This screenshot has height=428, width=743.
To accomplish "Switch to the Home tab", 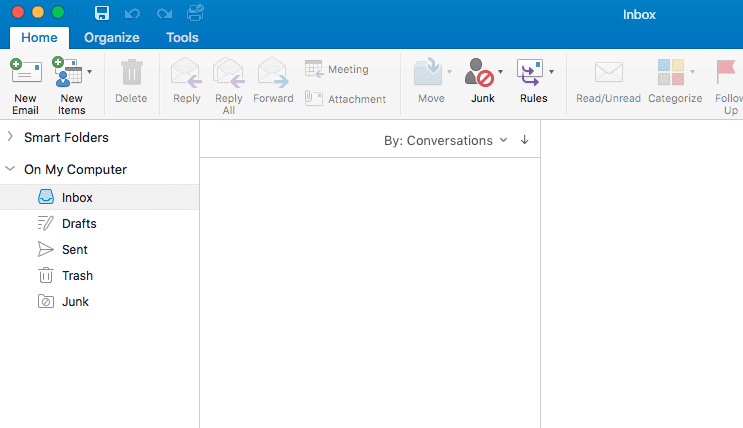I will (39, 37).
